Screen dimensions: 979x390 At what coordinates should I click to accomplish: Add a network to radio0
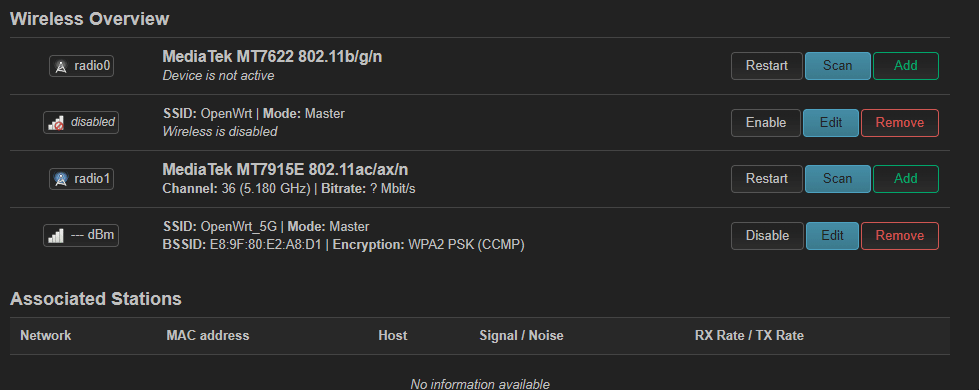coord(905,66)
